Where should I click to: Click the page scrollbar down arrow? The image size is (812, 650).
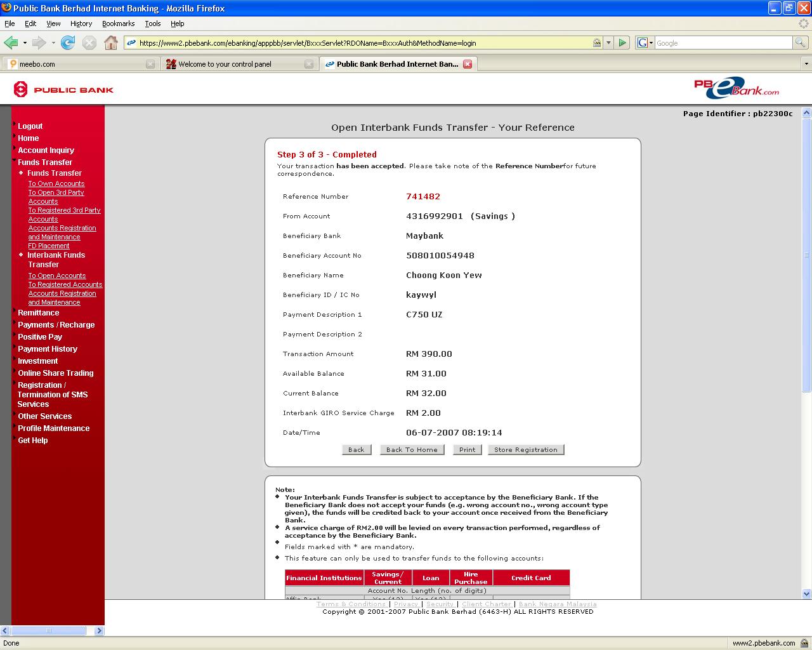point(807,594)
